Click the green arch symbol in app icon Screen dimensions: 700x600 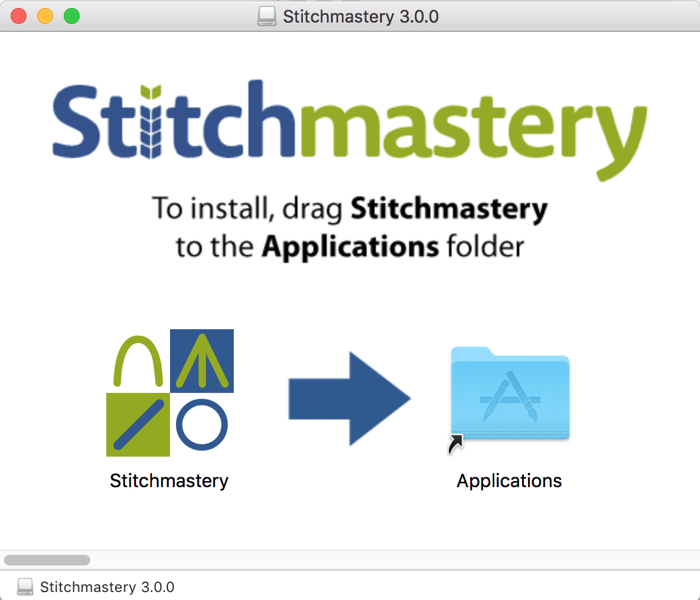tap(138, 361)
